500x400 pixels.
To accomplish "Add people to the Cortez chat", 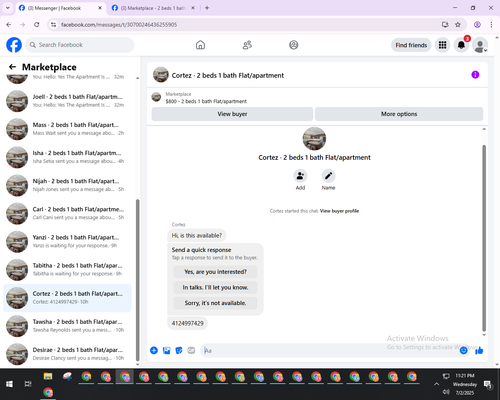I will click(x=300, y=176).
